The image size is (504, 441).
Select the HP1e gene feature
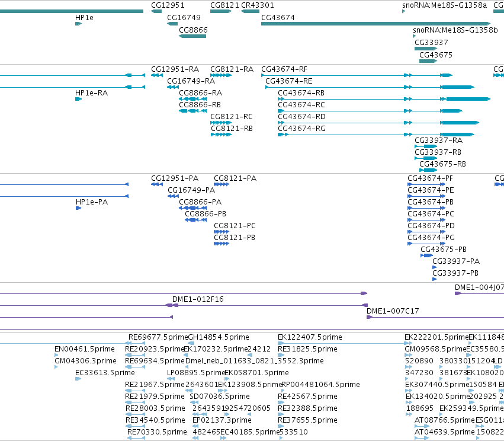78,24
